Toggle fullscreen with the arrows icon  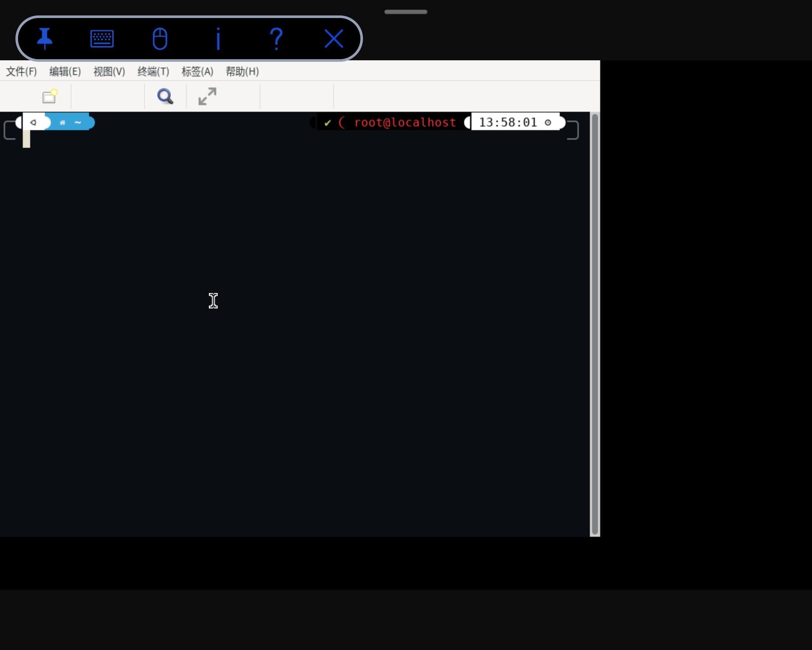coord(207,96)
